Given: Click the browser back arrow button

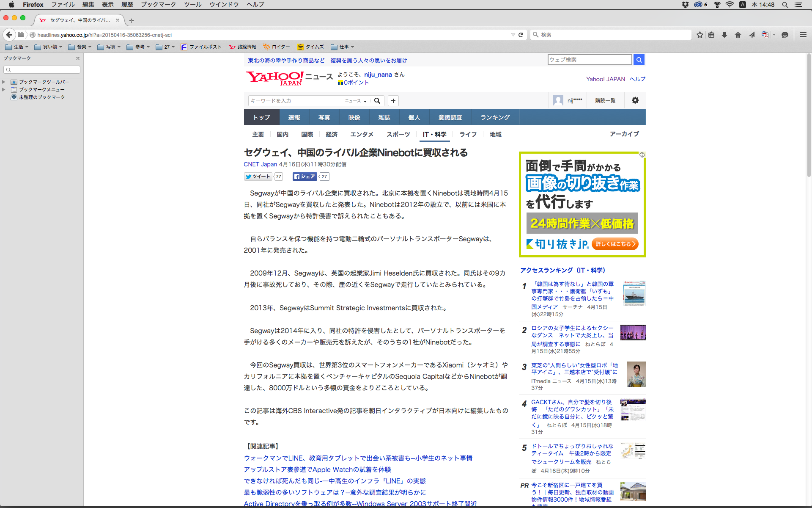Looking at the screenshot, I should [x=9, y=35].
